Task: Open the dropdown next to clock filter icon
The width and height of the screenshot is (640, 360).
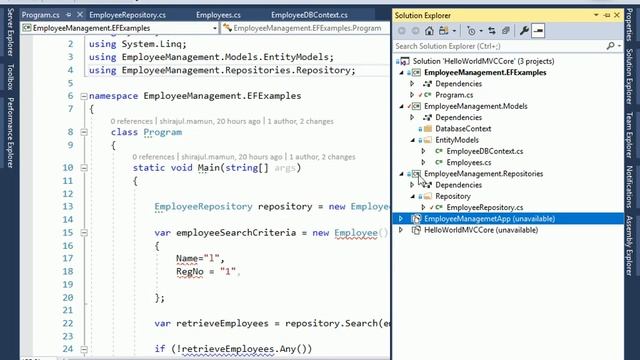Action: [481, 31]
